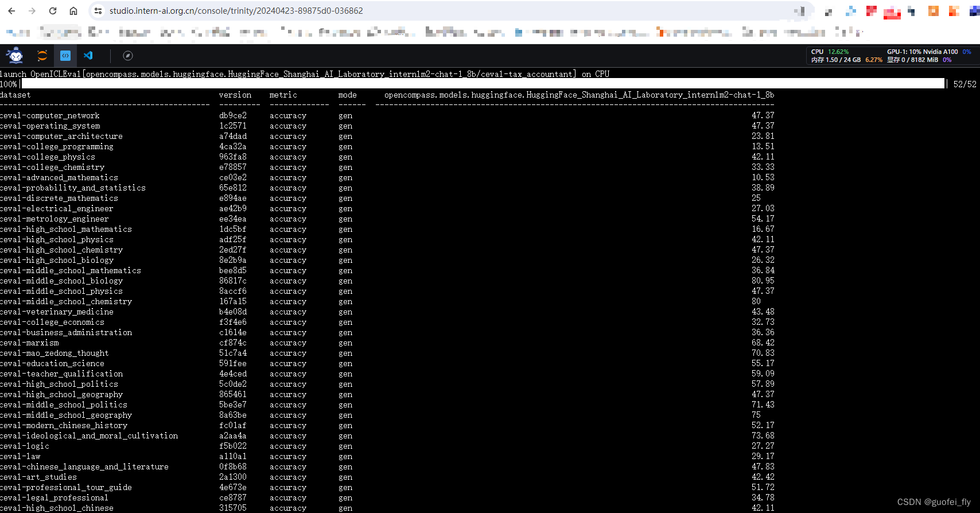Click ceval-professional_tour_guide dataset name
Screen dimensions: 980x513
(66, 487)
